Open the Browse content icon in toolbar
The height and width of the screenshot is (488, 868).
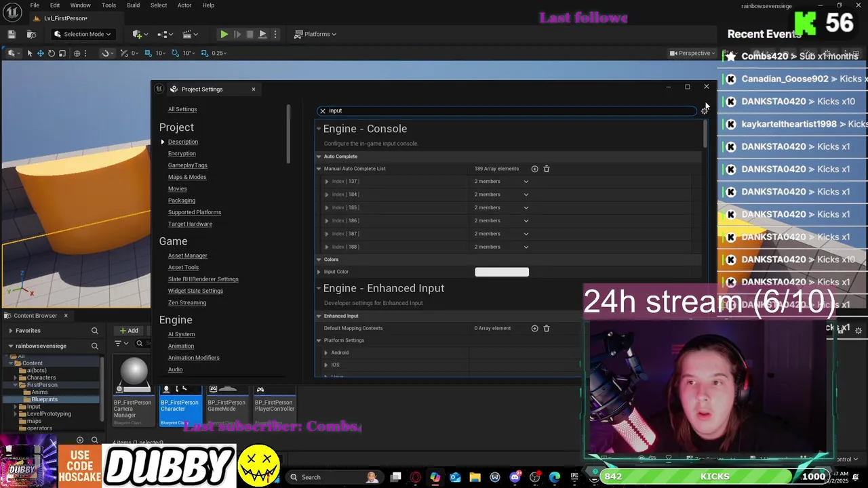(x=31, y=34)
